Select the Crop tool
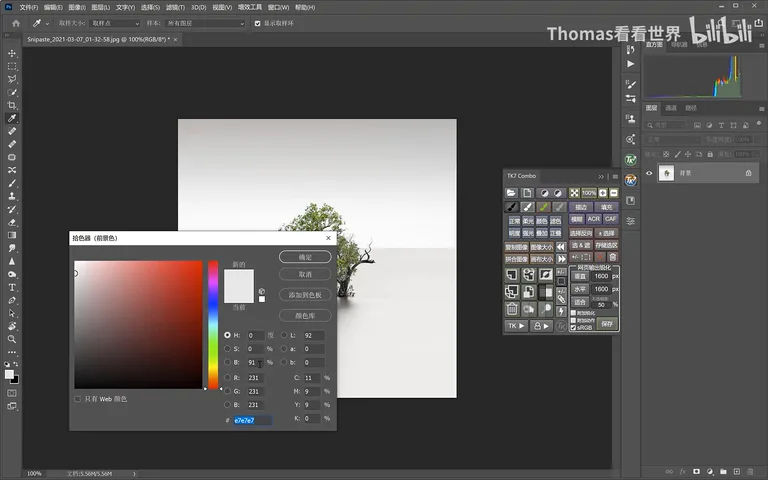 pos(12,105)
